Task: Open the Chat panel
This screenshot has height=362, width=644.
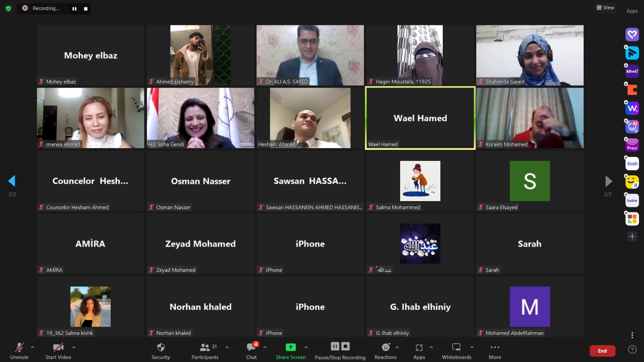Action: point(251,348)
